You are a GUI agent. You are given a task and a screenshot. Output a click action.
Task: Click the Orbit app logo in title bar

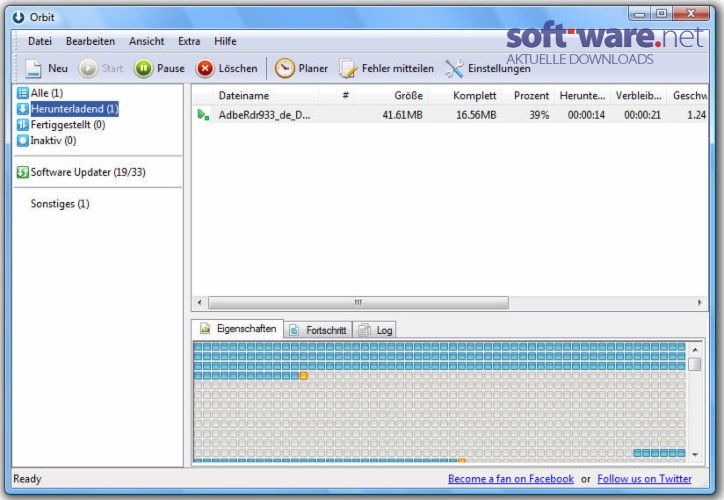click(18, 18)
